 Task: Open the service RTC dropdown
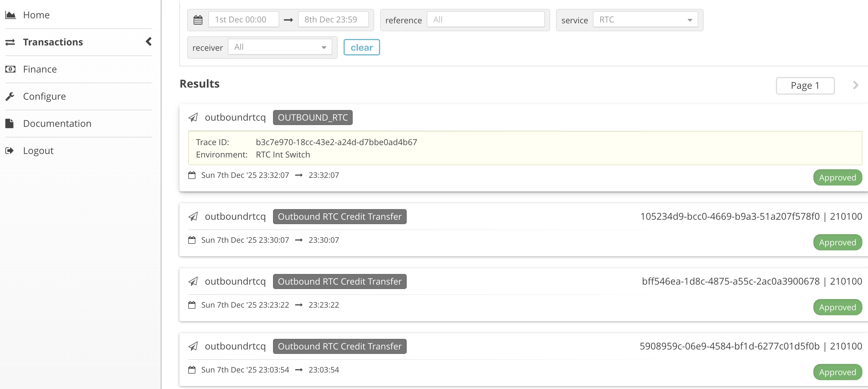coord(645,20)
